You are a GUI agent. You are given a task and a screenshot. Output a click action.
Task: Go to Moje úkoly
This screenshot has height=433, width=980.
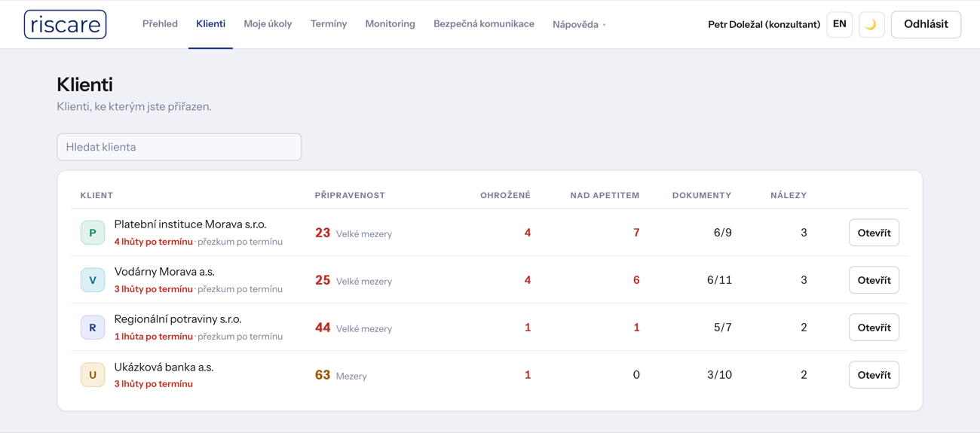(x=268, y=24)
